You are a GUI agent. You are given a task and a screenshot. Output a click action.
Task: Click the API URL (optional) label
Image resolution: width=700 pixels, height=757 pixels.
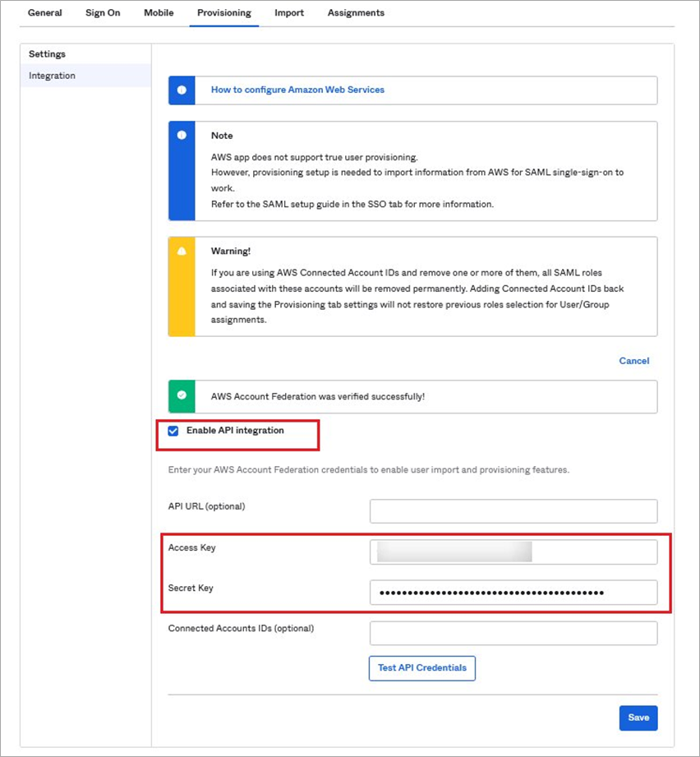click(x=206, y=506)
